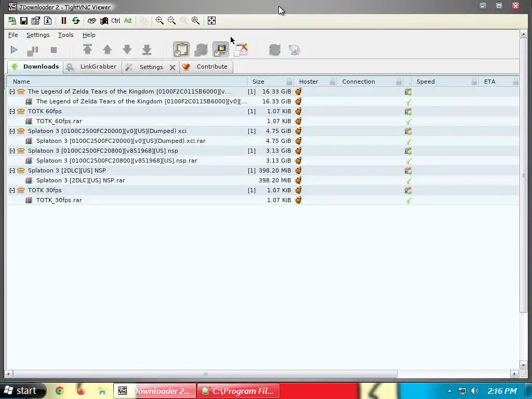Image resolution: width=532 pixels, height=399 pixels.
Task: Zoom out on the VNC viewer
Action: point(171,21)
